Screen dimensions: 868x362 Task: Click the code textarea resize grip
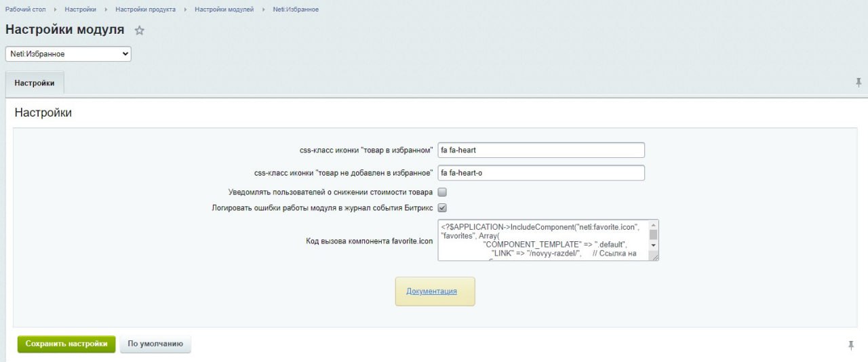tap(654, 256)
